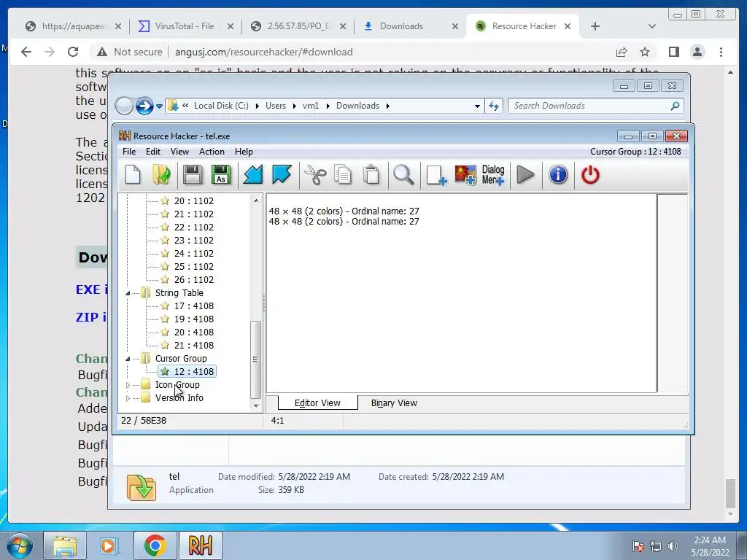Click the String Table folder icon
Screen dimensions: 747x560
point(146,293)
